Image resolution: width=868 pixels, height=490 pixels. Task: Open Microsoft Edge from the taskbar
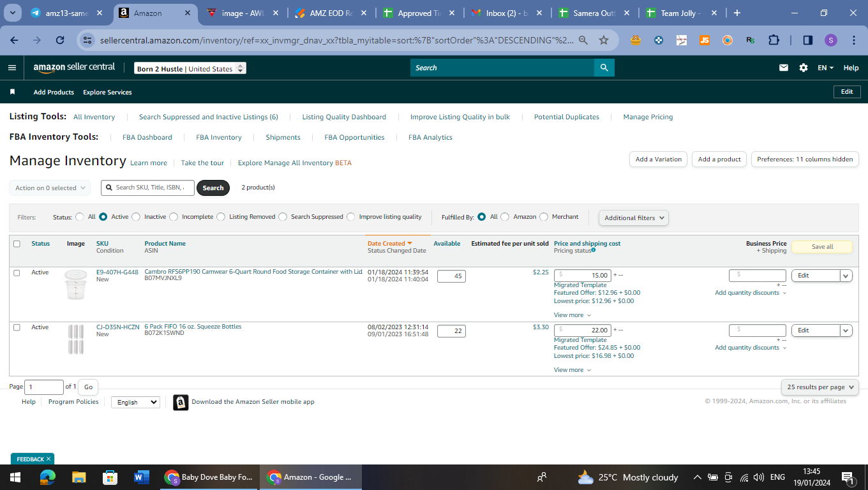pyautogui.click(x=48, y=477)
